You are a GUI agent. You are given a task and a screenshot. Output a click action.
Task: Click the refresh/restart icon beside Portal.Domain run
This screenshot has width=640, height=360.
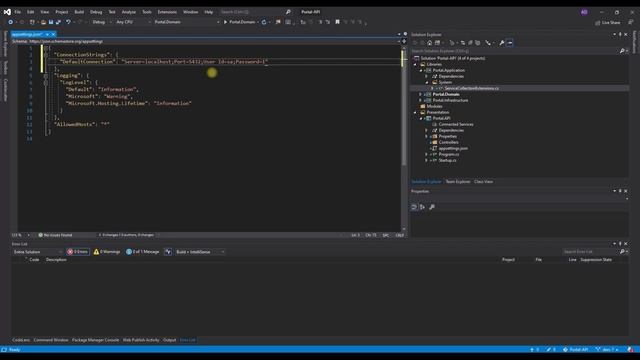pyautogui.click(x=264, y=22)
